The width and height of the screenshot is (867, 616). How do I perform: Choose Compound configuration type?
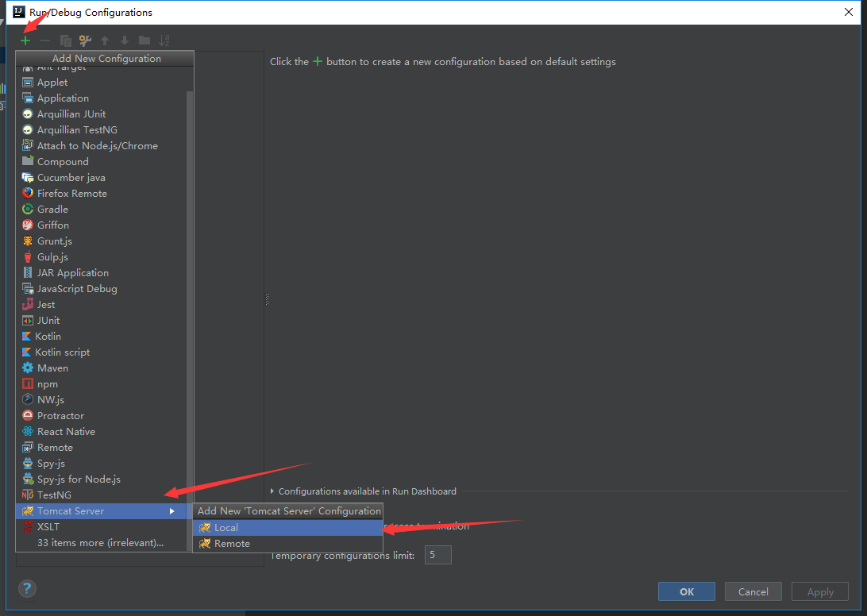pos(102,161)
